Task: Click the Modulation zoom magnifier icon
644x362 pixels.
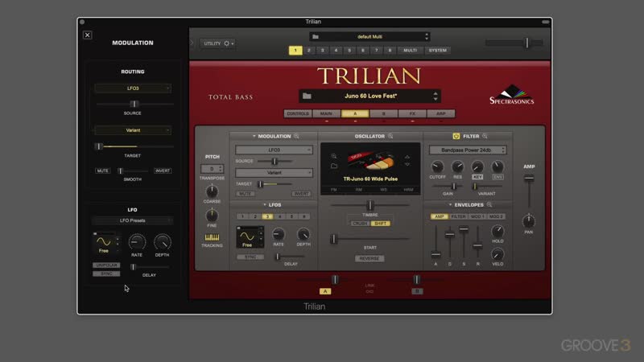Action: pyautogui.click(x=296, y=137)
